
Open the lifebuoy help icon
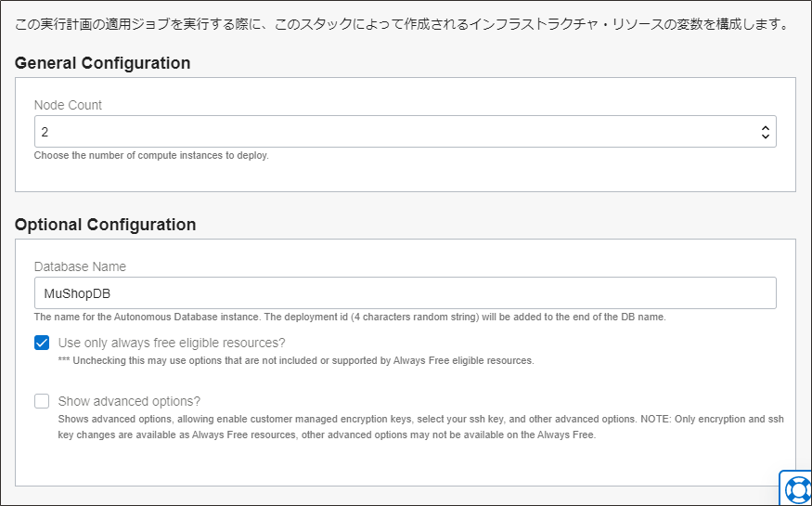796,488
